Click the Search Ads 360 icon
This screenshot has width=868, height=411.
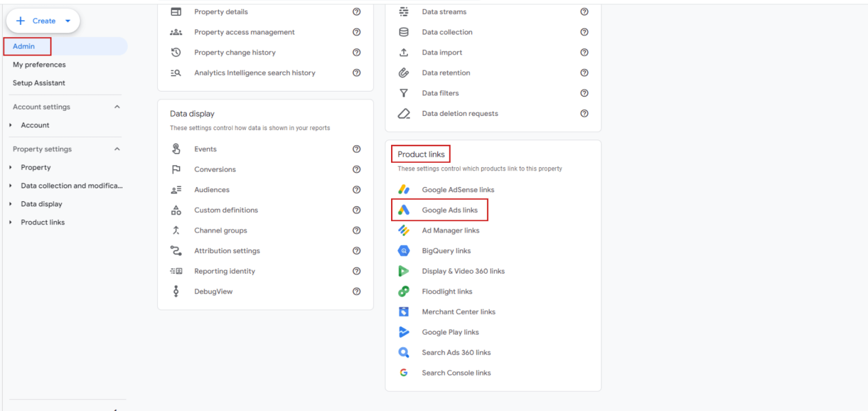click(x=403, y=352)
